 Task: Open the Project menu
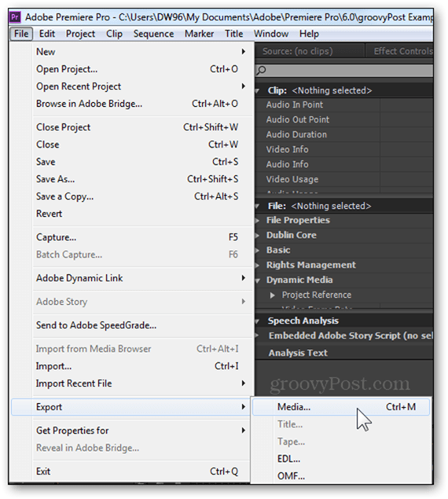80,34
